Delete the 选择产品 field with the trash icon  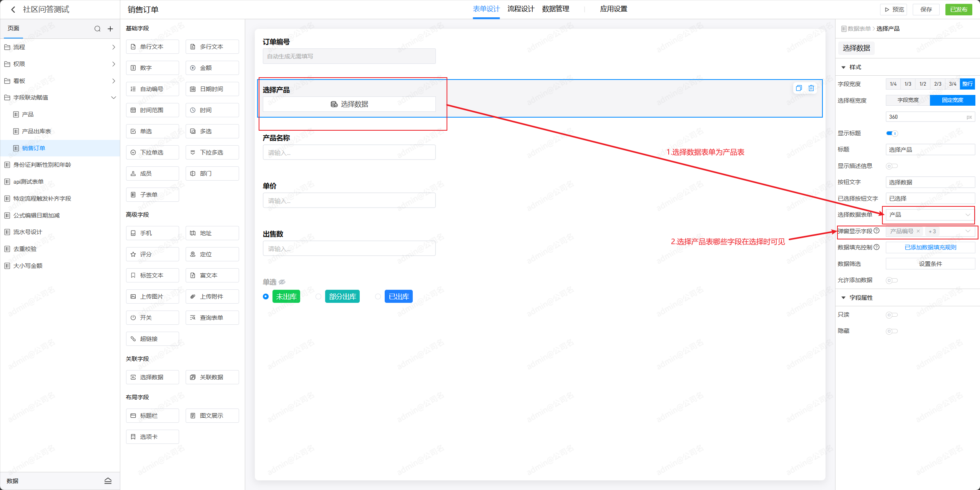coord(811,88)
